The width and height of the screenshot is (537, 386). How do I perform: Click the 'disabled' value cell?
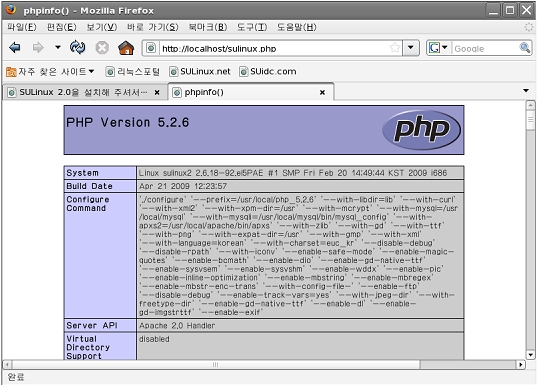click(300, 346)
